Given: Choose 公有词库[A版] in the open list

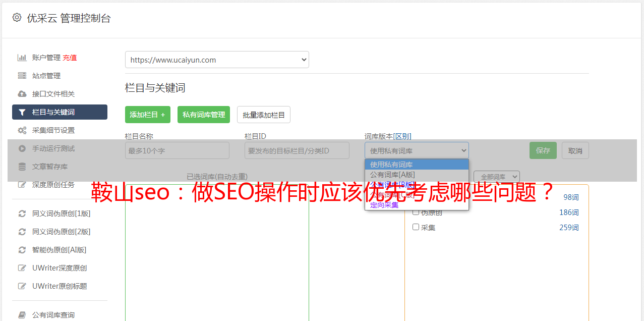Looking at the screenshot, I should pos(417,175).
